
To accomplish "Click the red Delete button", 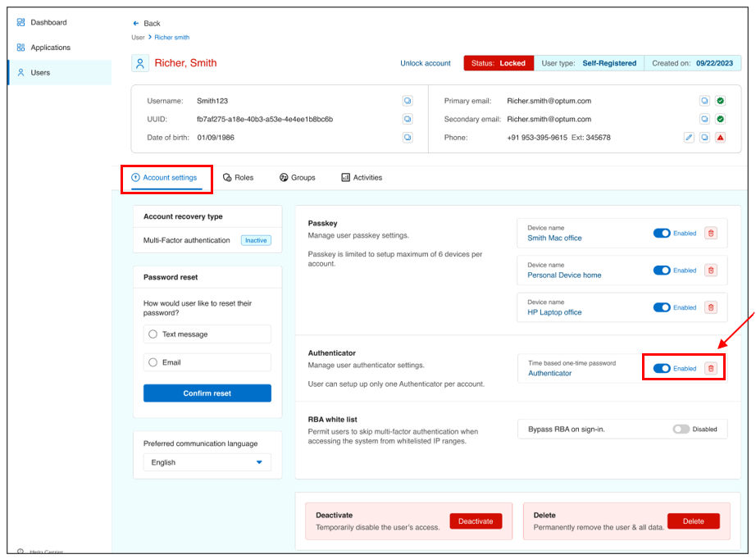I will pos(694,521).
